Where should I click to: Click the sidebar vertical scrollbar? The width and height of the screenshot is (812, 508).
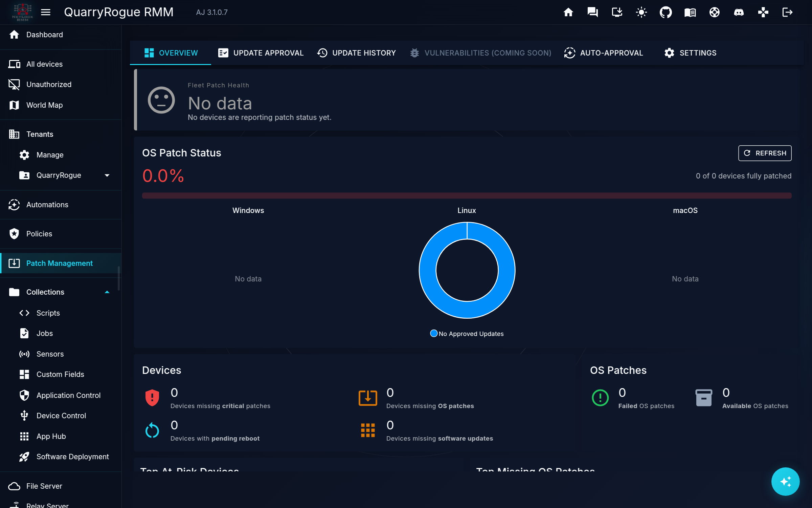tap(119, 278)
